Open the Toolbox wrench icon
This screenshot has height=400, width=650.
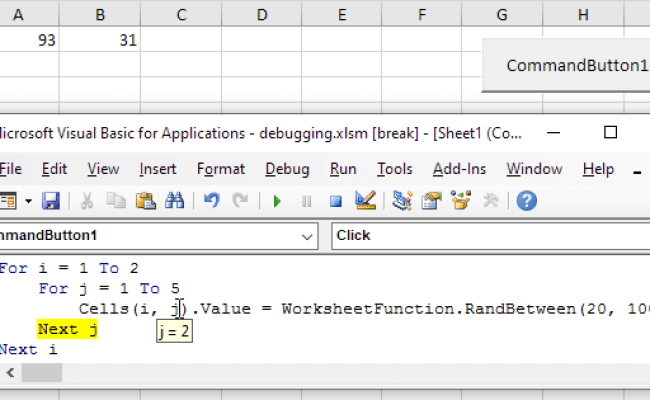pos(491,201)
